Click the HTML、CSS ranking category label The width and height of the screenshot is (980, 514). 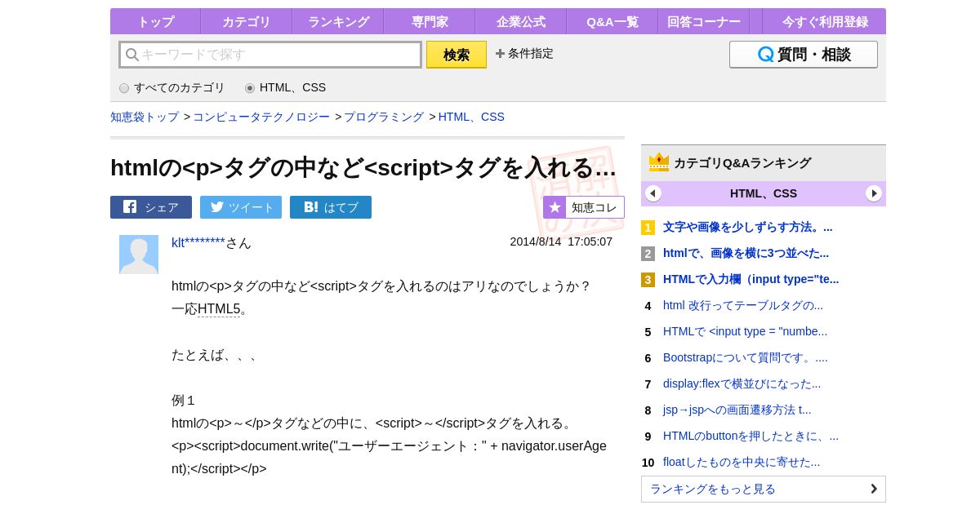click(x=764, y=193)
